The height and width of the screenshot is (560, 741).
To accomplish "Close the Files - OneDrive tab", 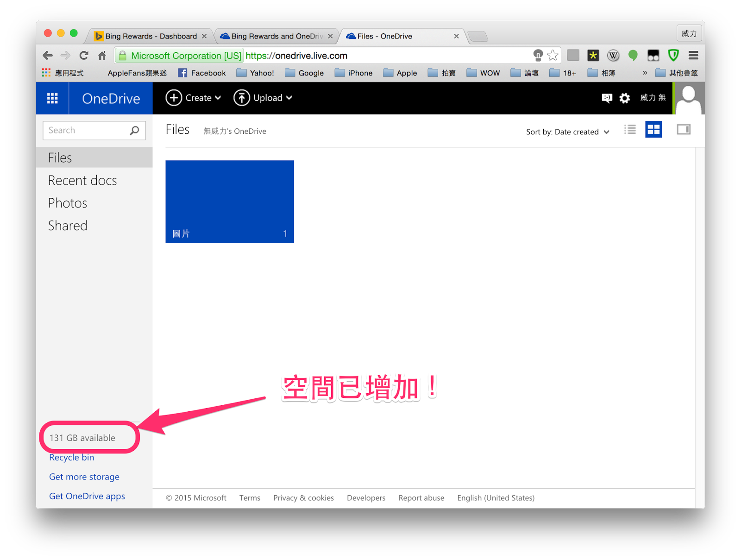I will point(456,36).
